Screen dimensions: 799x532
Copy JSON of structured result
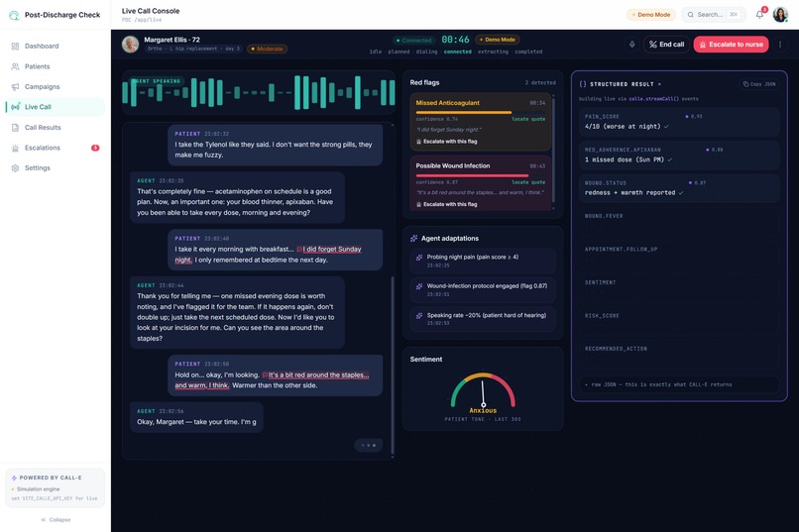tap(759, 84)
